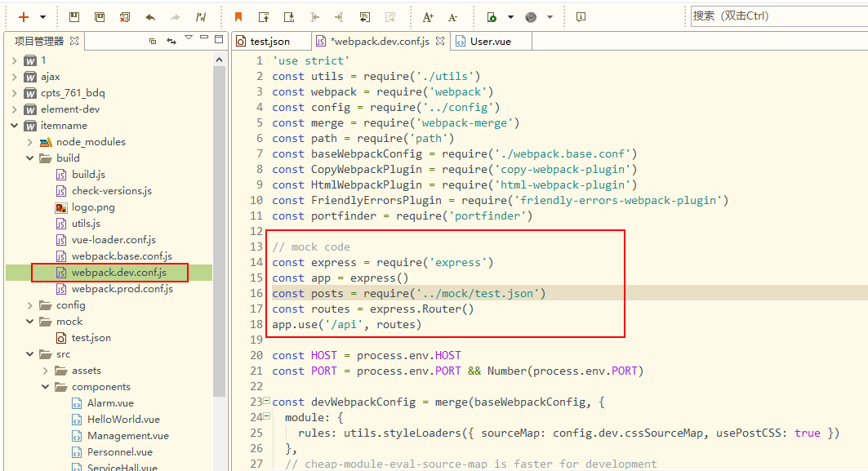The width and height of the screenshot is (868, 471).
Task: Click the next bookmark icon
Action: point(289,17)
